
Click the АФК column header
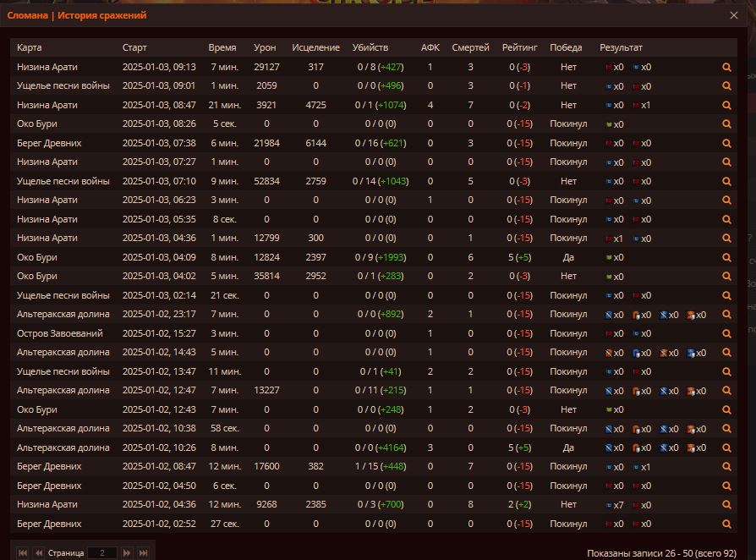[x=430, y=47]
